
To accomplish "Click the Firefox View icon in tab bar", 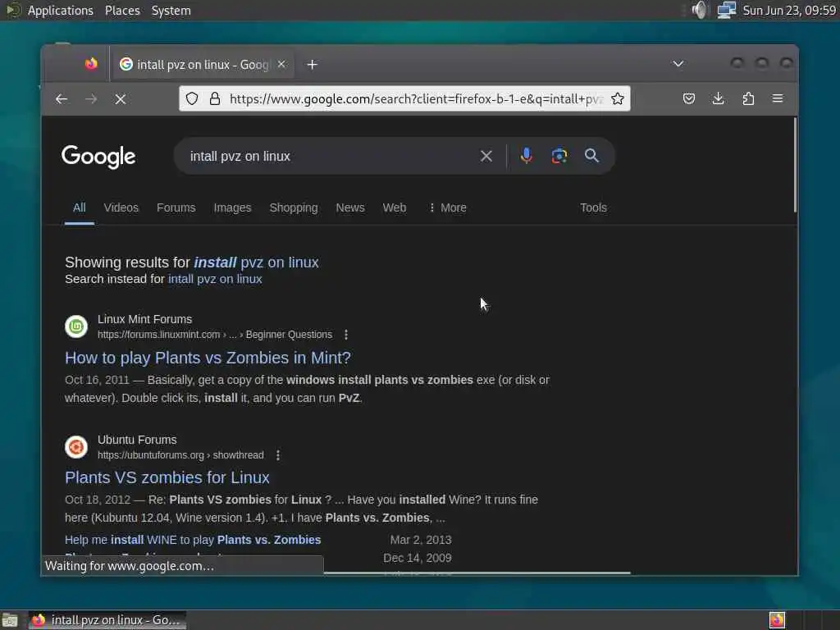I will 91,64.
